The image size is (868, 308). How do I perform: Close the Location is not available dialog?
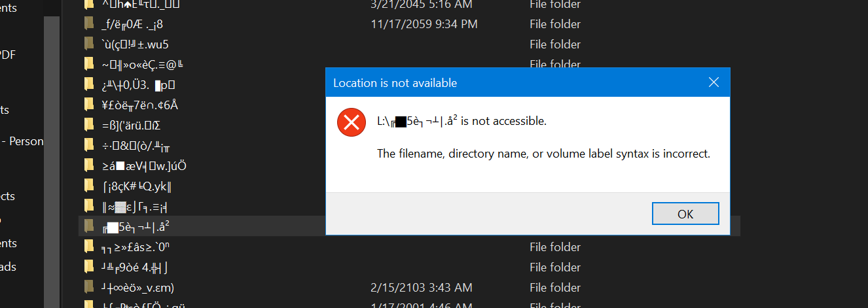pyautogui.click(x=714, y=83)
